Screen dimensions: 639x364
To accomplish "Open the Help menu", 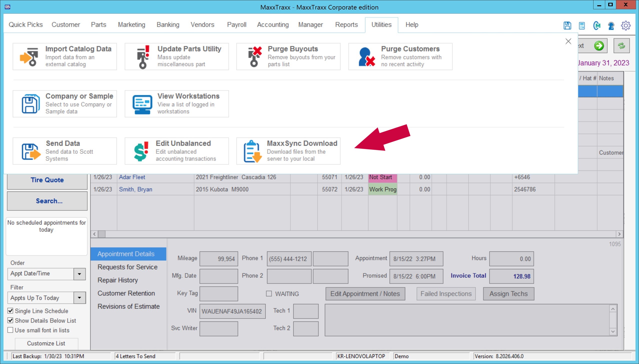I will [x=412, y=25].
